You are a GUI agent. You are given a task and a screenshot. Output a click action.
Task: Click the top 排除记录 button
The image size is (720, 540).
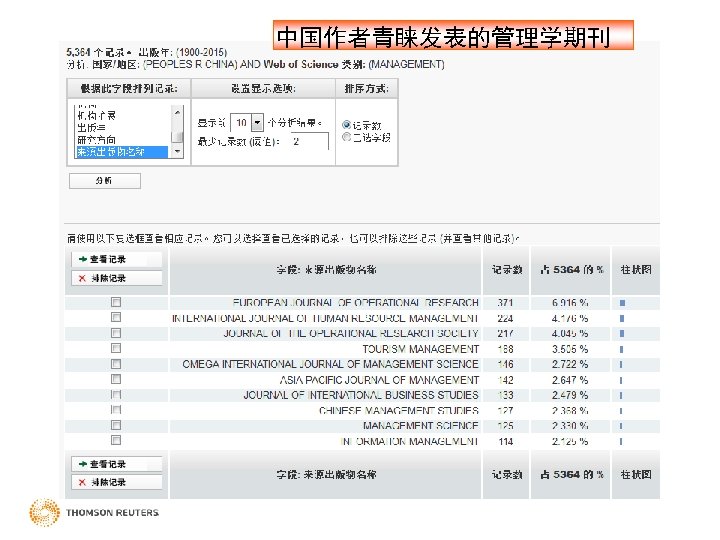tap(117, 278)
